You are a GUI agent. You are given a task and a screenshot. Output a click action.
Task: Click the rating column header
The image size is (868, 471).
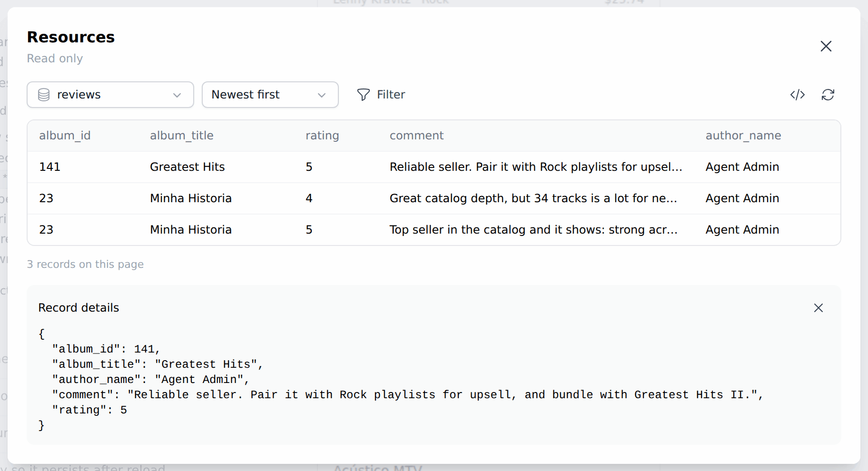322,136
